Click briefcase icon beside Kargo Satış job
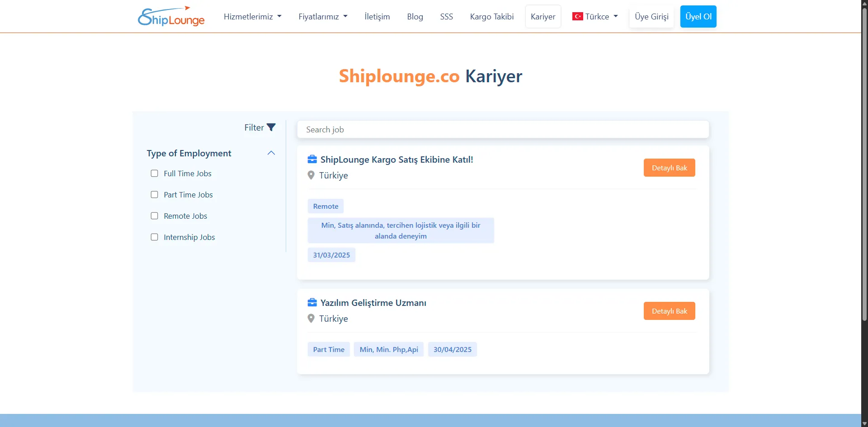 312,159
